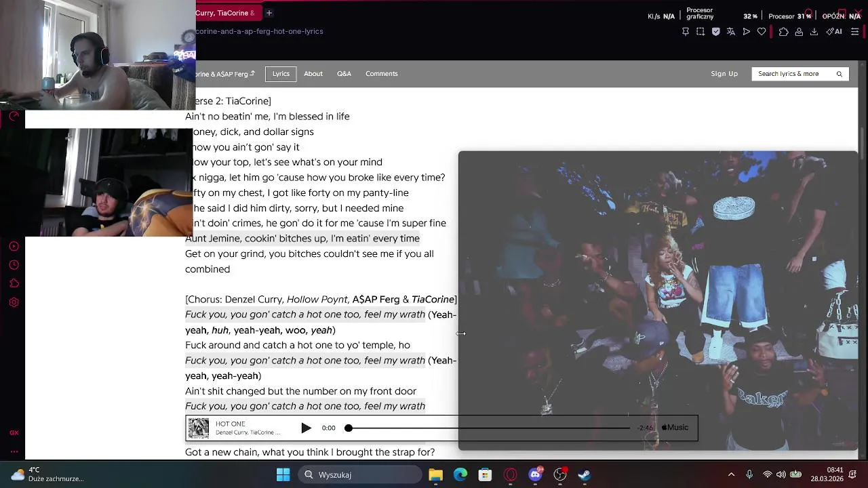Click lyric 'Ain't no beatin' me, I'm blessed'
Viewport: 868px width, 488px height.
pos(267,117)
